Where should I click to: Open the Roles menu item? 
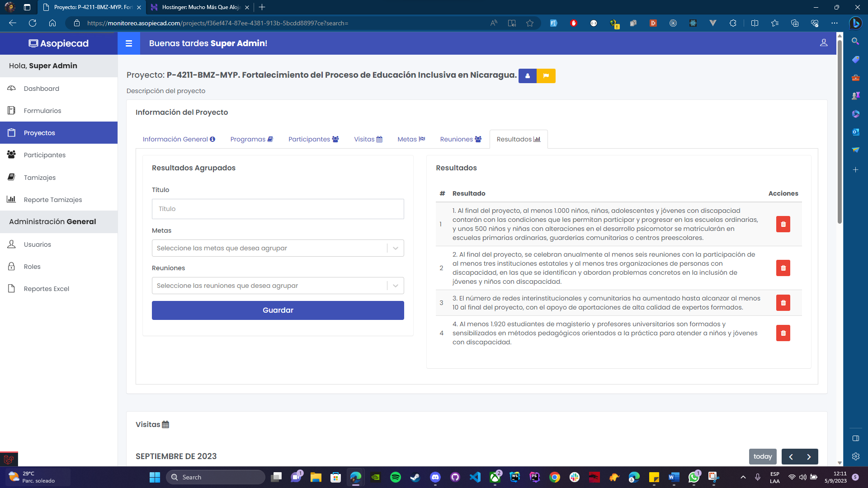click(32, 267)
